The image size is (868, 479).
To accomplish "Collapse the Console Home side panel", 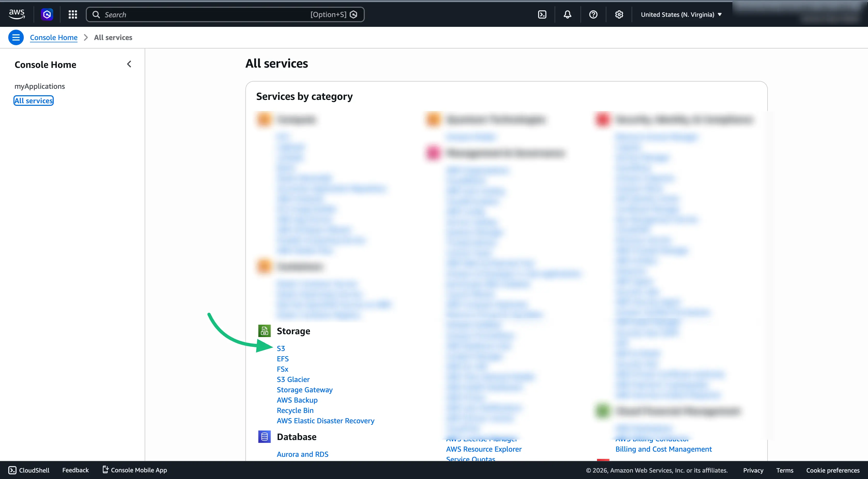I will tap(129, 64).
